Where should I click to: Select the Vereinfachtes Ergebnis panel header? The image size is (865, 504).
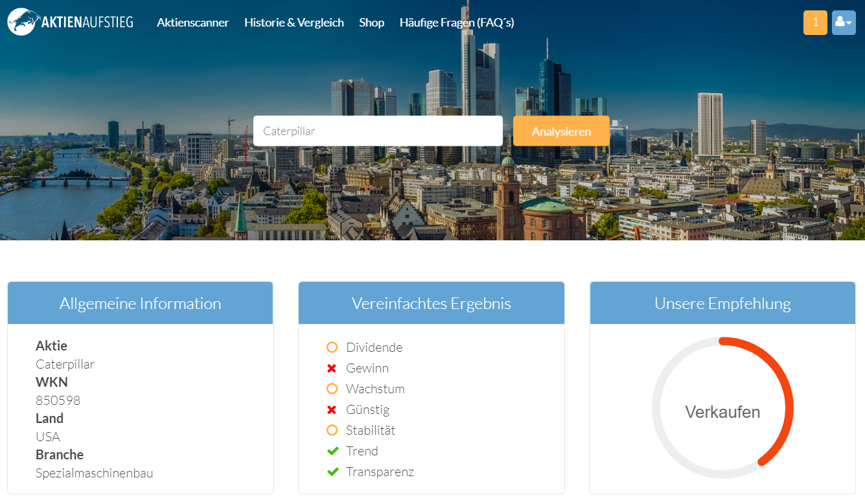(432, 303)
